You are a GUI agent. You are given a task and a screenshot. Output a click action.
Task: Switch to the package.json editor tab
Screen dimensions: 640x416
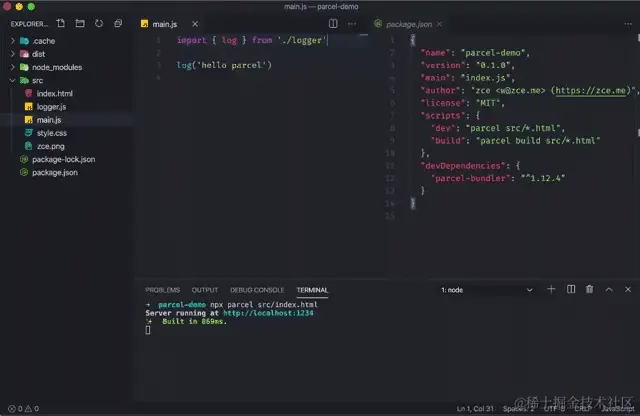coord(409,24)
